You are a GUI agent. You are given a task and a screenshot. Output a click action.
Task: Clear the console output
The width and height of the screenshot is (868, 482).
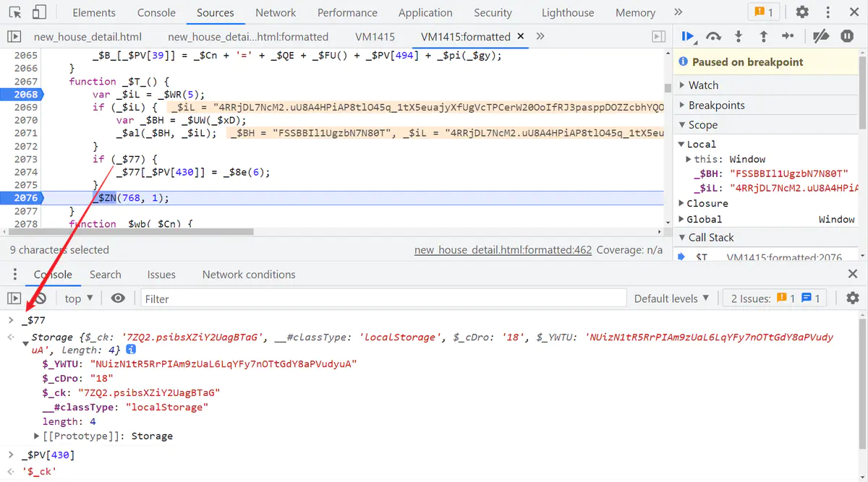40,298
